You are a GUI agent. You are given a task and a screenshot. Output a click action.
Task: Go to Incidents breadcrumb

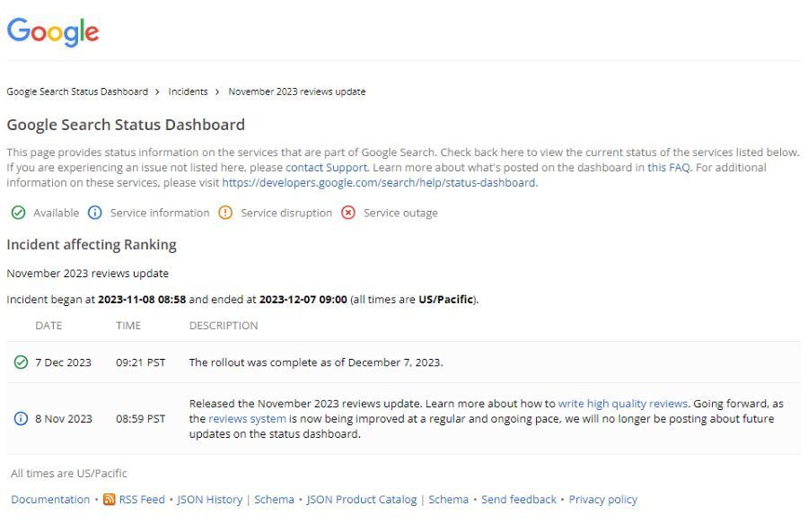pyautogui.click(x=189, y=92)
